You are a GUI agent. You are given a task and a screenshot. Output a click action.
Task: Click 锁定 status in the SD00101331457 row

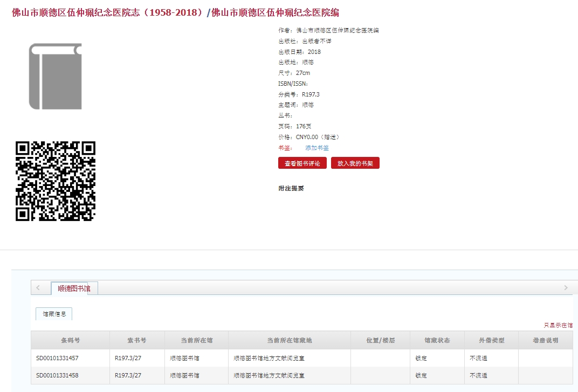(421, 358)
